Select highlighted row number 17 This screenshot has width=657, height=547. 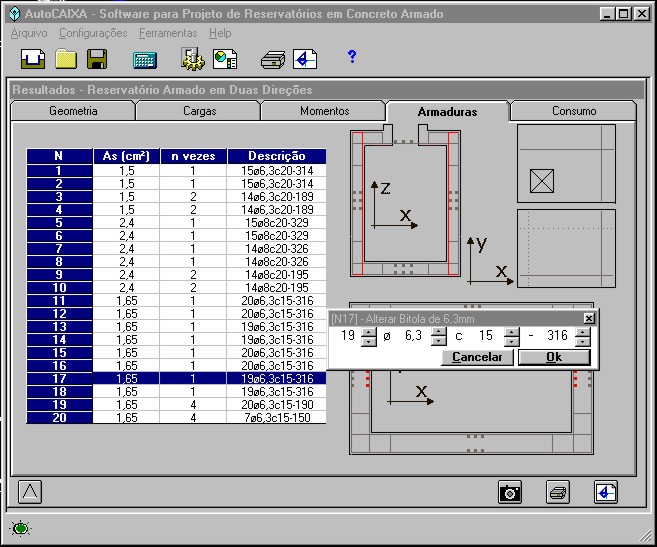tap(59, 378)
